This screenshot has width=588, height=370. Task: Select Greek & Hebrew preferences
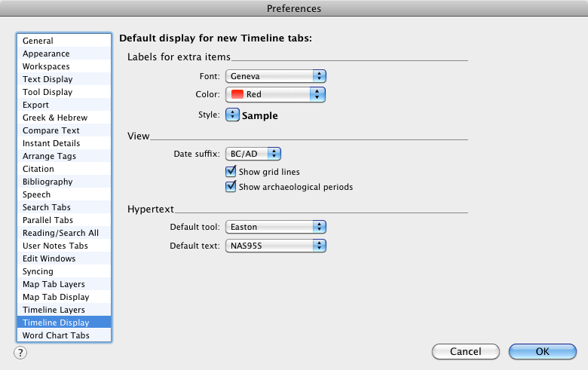(64, 118)
